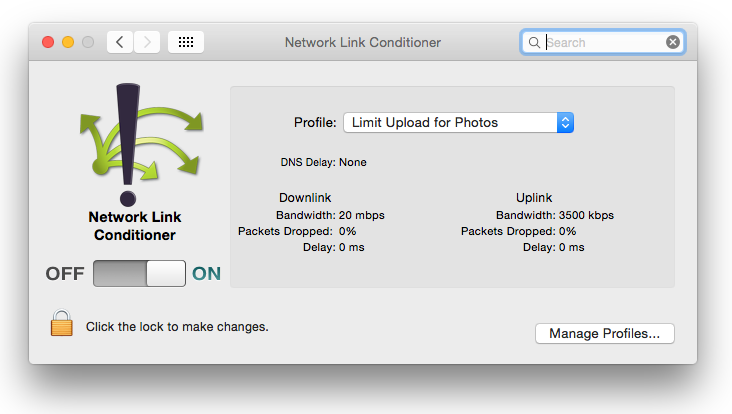This screenshot has height=414, width=732.
Task: Open the Profile dropdown menu
Action: pos(458,122)
